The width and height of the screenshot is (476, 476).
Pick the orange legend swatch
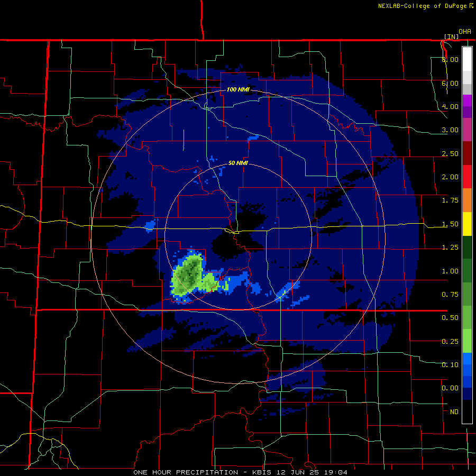[467, 200]
